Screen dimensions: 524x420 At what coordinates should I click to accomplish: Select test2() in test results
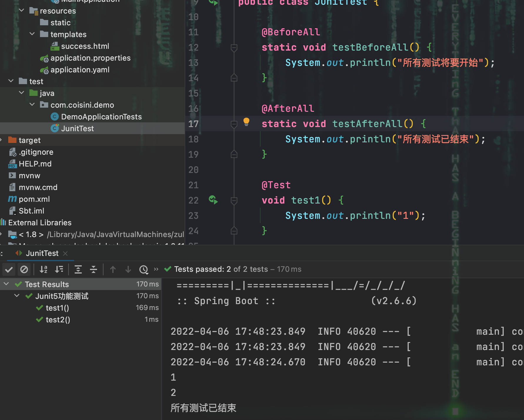pyautogui.click(x=58, y=320)
